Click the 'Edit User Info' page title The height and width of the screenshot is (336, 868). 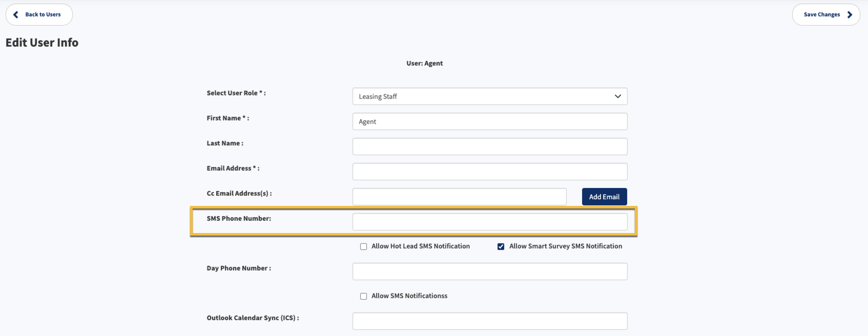42,43
